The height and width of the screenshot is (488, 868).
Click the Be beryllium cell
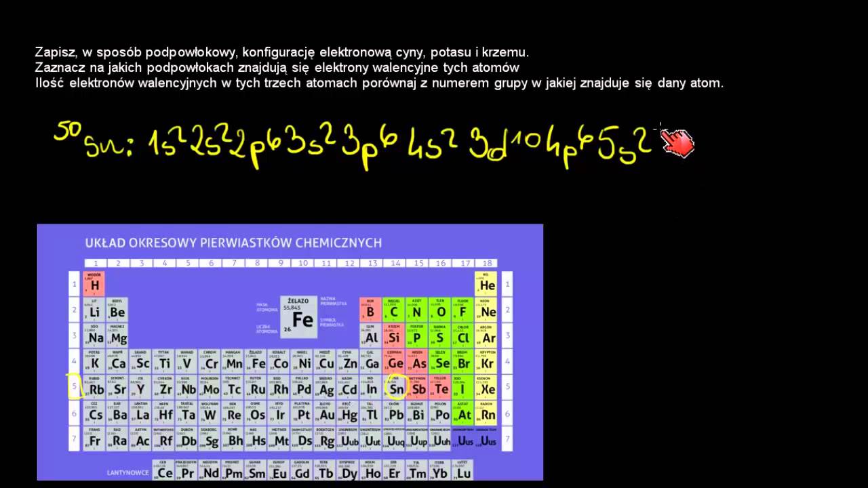coord(117,310)
